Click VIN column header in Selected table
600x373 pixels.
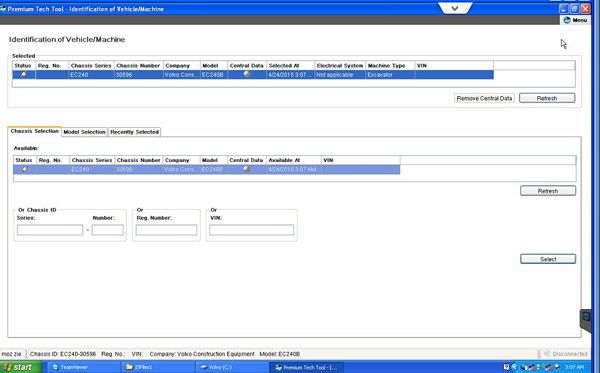coord(454,66)
